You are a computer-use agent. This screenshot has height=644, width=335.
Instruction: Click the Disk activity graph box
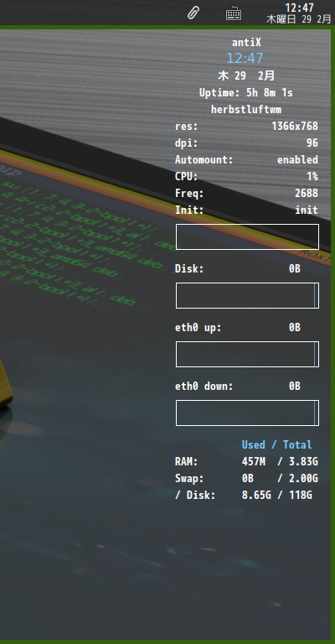tap(247, 296)
